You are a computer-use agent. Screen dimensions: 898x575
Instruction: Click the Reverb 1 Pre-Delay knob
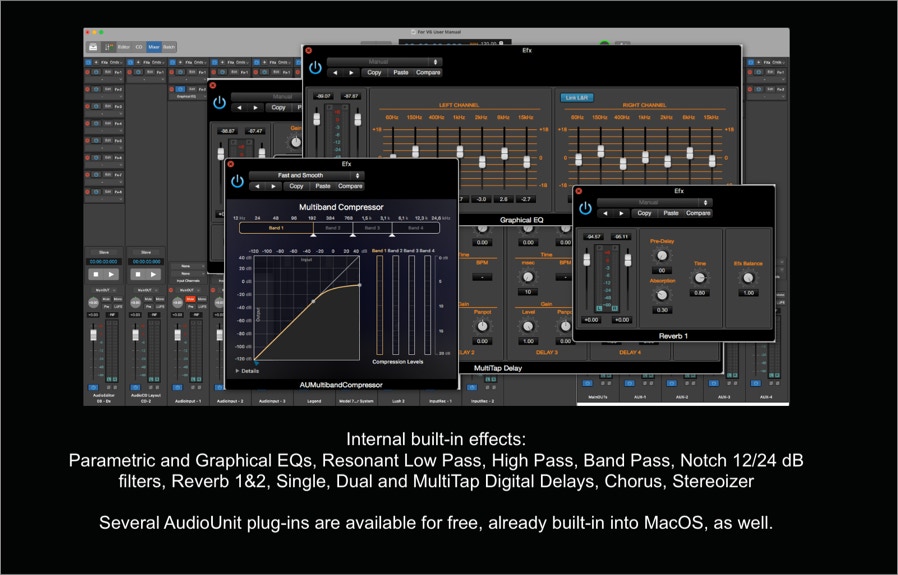tap(660, 255)
